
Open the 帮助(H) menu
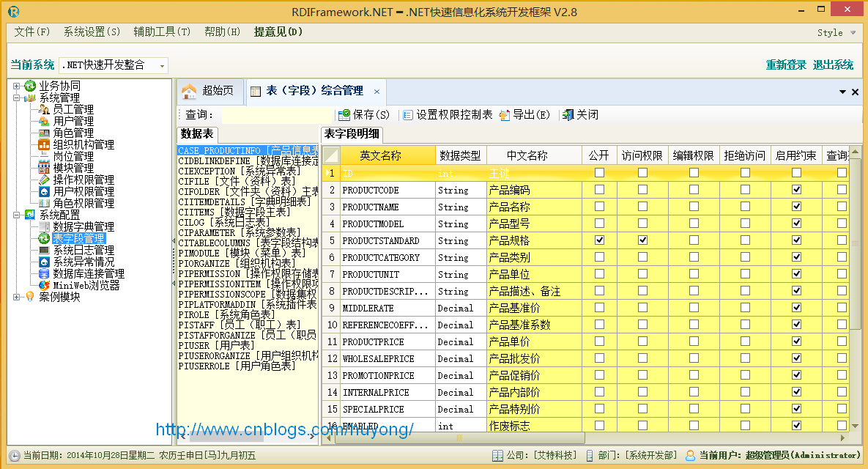[223, 32]
